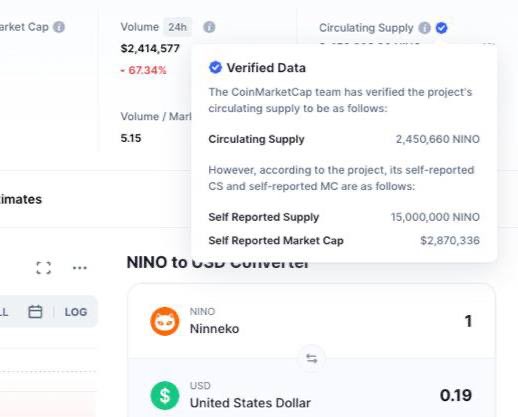Click the US Dollar icon
518x417 pixels.
tap(164, 395)
